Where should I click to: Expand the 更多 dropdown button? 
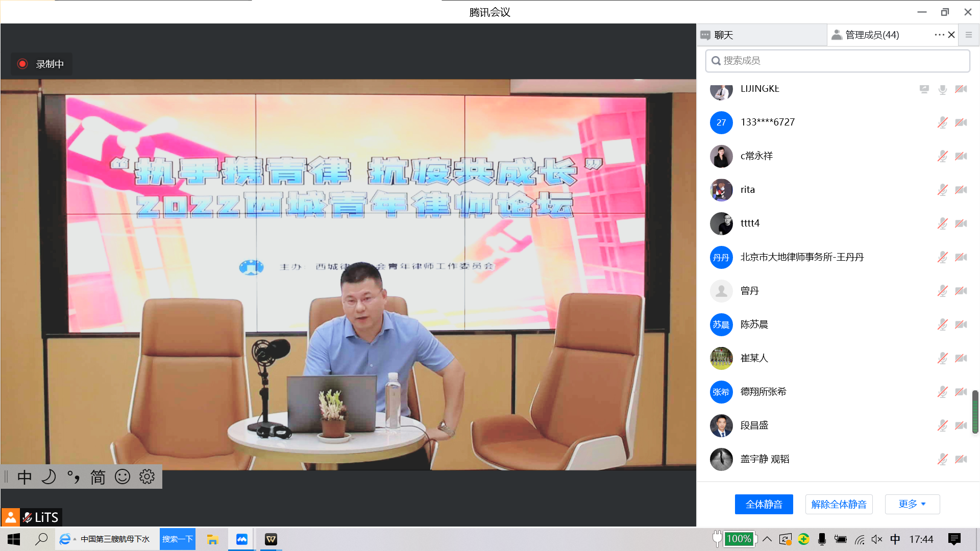tap(912, 504)
